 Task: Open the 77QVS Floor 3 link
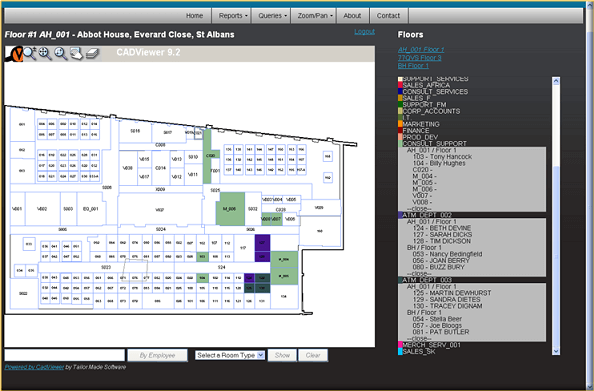pos(419,58)
